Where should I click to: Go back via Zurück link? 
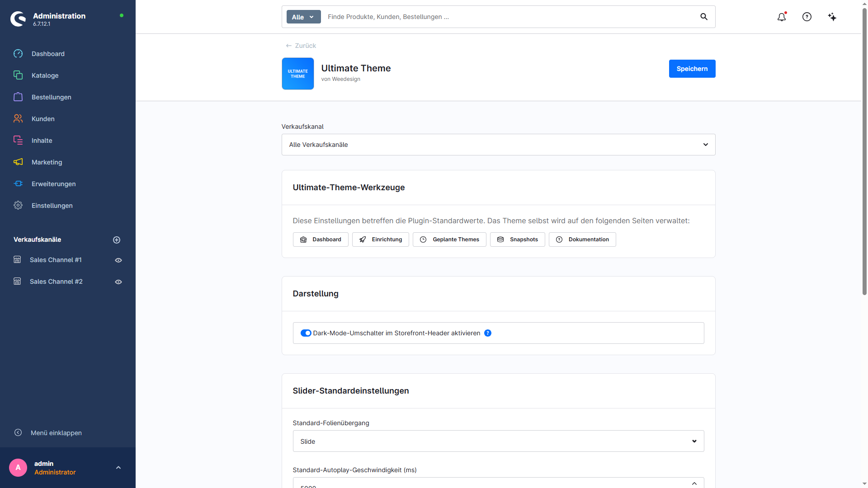point(301,46)
